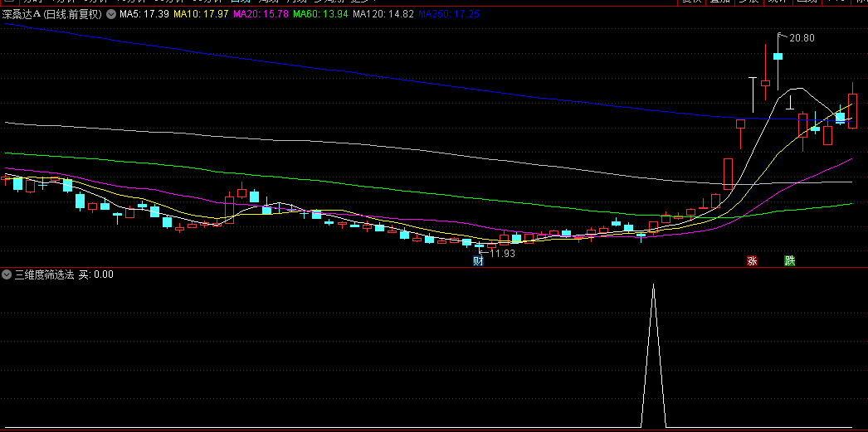The height and width of the screenshot is (432, 868).
Task: Select the blue MA250: 17.25 label
Action: [x=448, y=14]
